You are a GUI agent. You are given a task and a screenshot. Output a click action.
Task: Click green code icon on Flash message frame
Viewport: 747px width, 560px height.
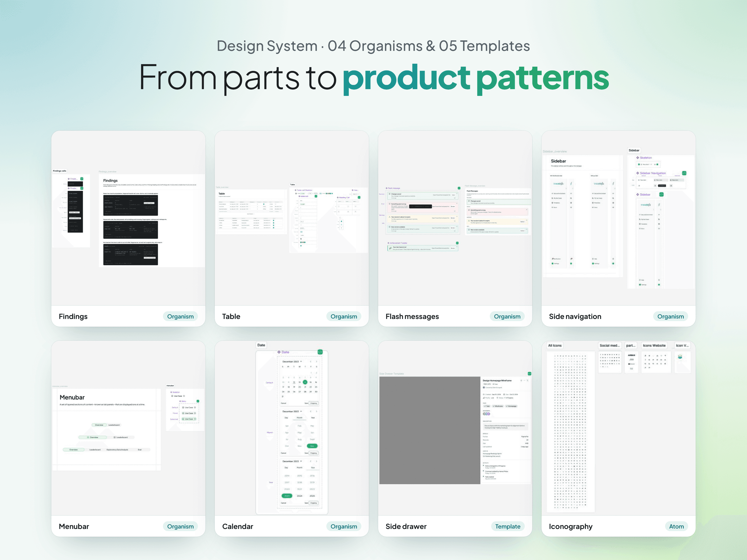click(459, 188)
